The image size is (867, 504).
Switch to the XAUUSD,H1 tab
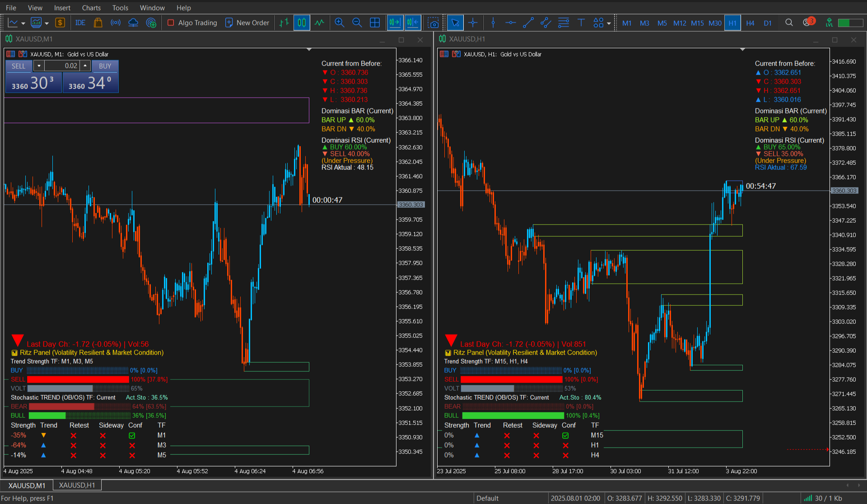(x=77, y=485)
